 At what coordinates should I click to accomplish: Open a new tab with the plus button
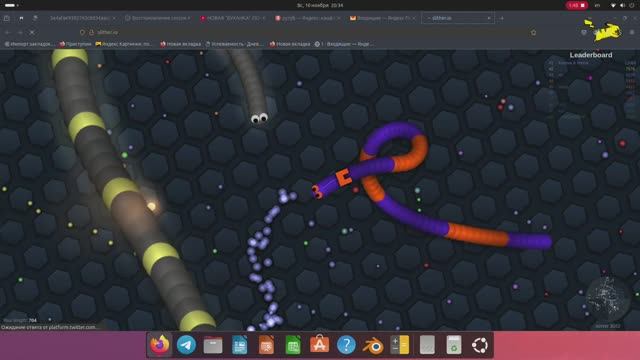point(501,18)
